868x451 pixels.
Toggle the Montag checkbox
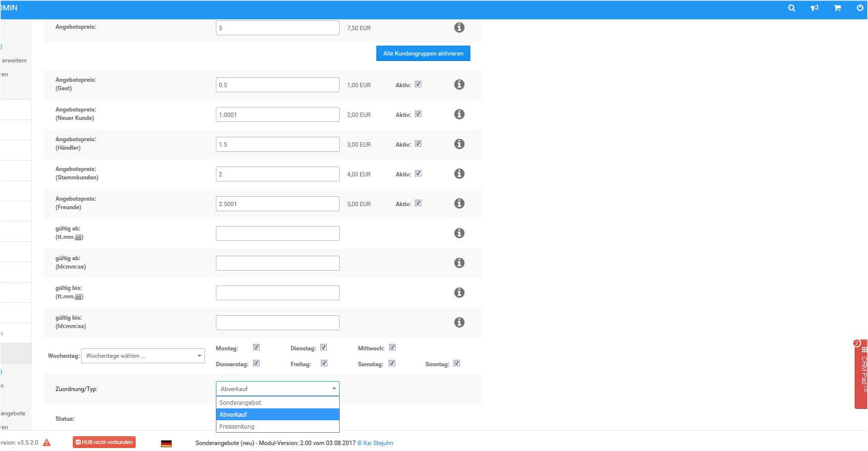coord(256,347)
